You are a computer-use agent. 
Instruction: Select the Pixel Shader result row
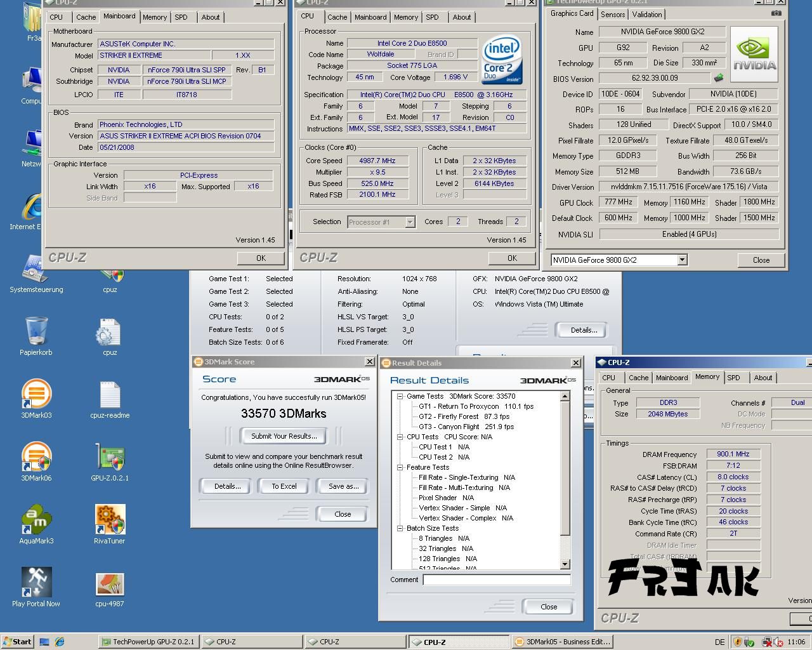coord(447,498)
